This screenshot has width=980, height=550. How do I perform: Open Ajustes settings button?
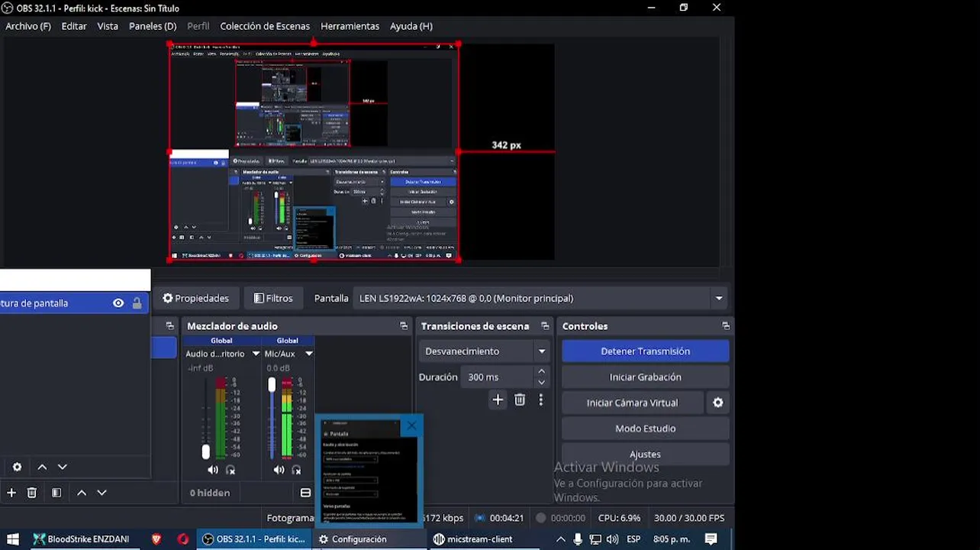tap(646, 455)
